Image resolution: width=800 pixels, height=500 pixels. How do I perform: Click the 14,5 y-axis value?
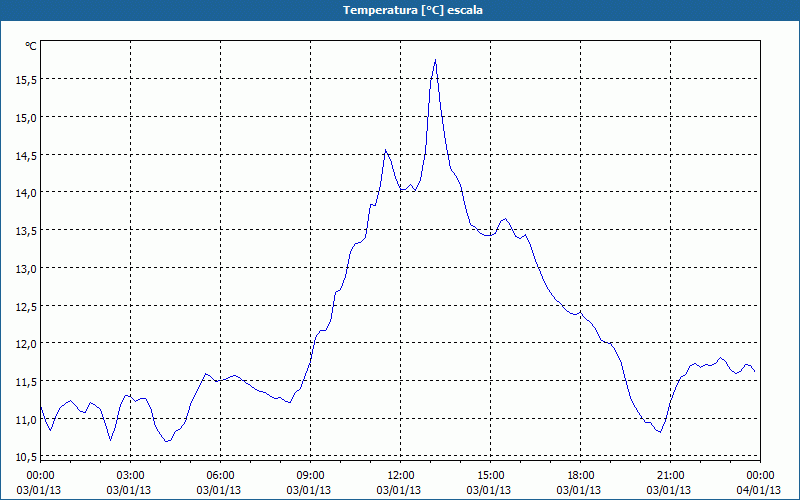[26, 156]
